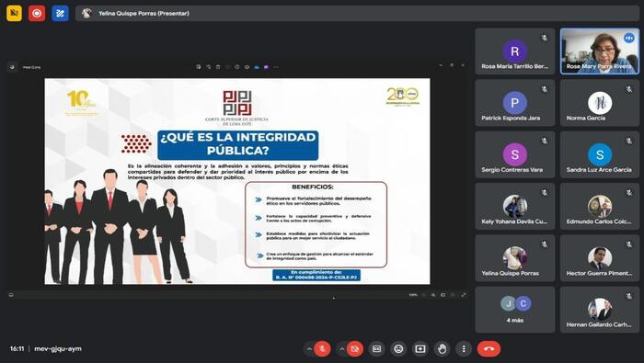
Task: Open the emoji reactions picker
Action: click(x=398, y=348)
